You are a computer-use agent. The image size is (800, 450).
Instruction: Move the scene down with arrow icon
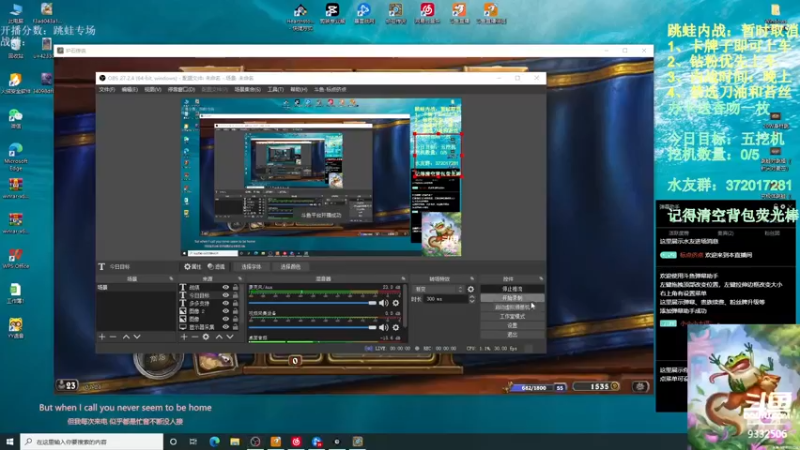pyautogui.click(x=137, y=337)
